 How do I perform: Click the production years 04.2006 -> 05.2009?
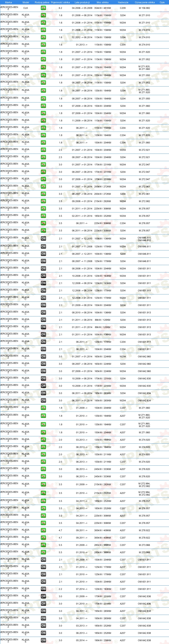click(x=82, y=8)
